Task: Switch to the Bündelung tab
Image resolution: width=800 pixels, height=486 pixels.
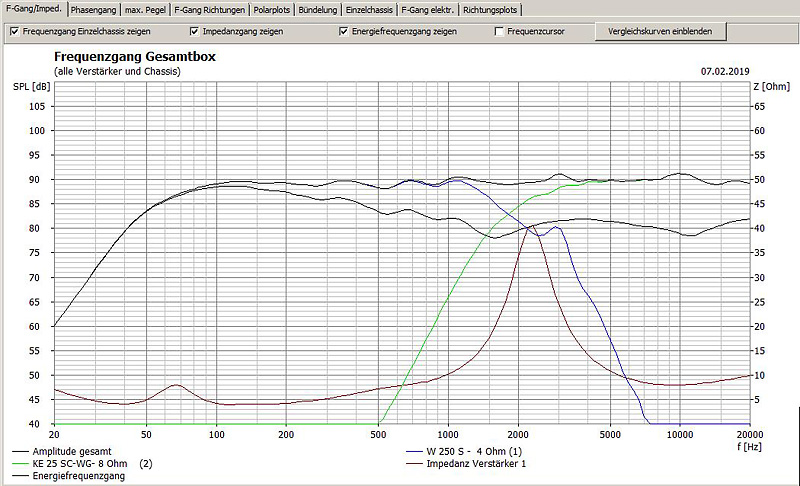Action: [x=318, y=10]
